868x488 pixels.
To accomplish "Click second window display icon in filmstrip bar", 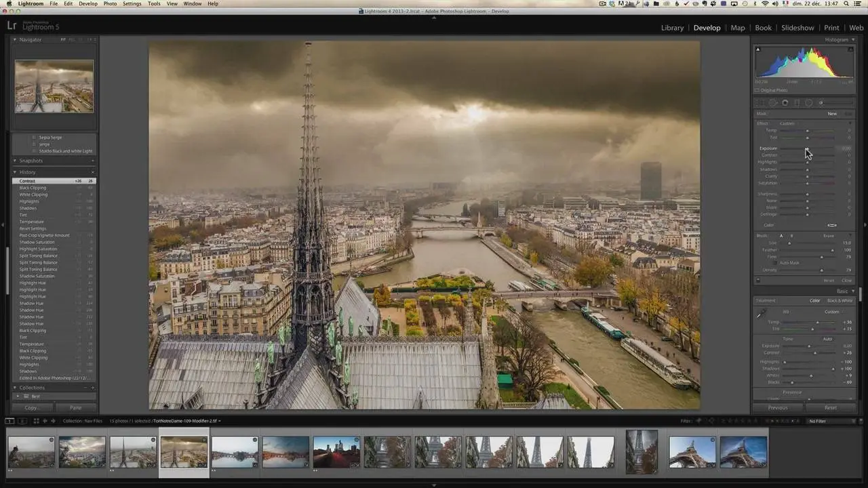I will tap(22, 421).
